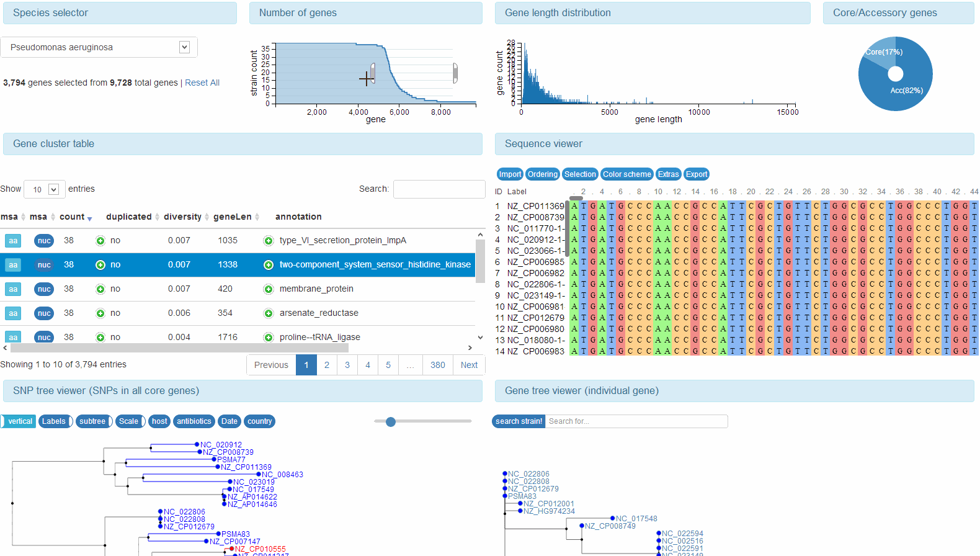Click the gene table horizontal scrollbar

click(x=180, y=348)
